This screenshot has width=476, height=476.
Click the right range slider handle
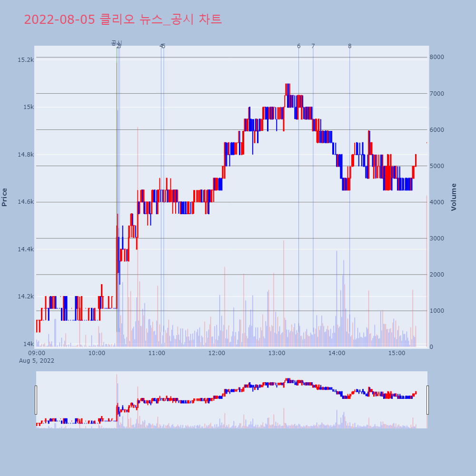click(427, 400)
